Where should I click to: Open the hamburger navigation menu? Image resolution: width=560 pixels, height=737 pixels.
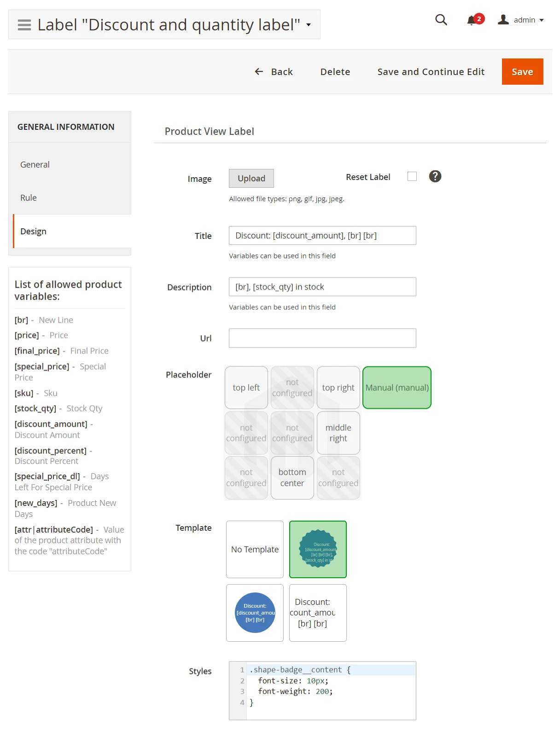click(x=24, y=25)
